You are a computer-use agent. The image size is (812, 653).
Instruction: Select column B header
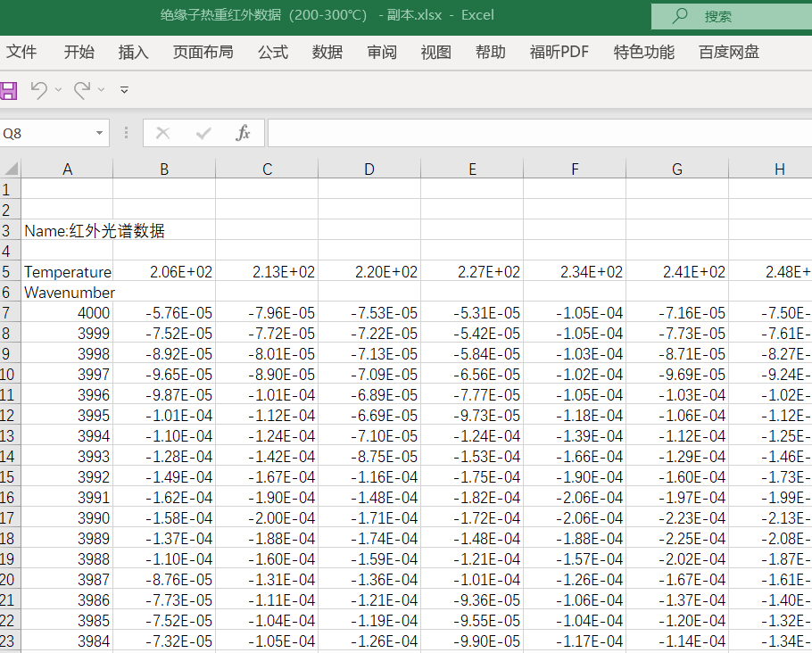(x=164, y=169)
